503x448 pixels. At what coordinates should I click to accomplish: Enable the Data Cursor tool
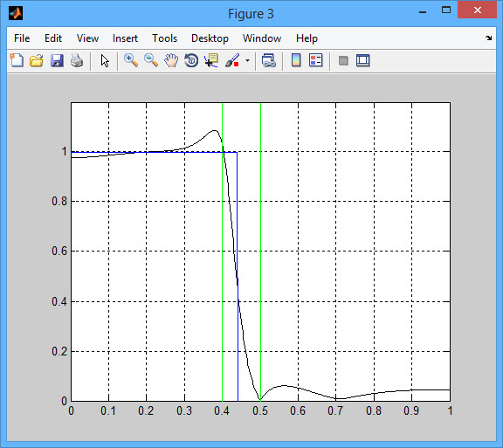[211, 60]
